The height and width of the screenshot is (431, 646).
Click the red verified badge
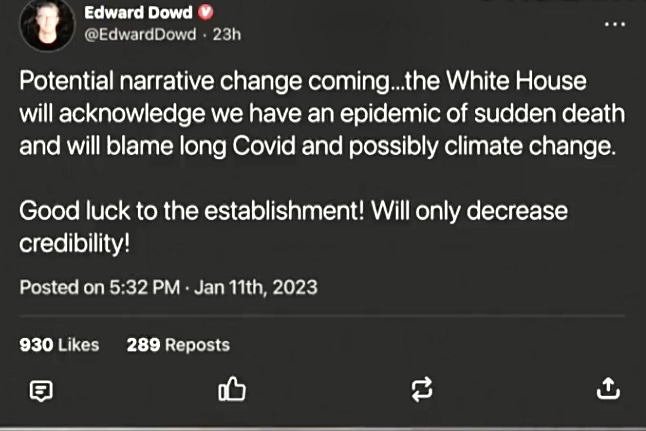coord(207,13)
